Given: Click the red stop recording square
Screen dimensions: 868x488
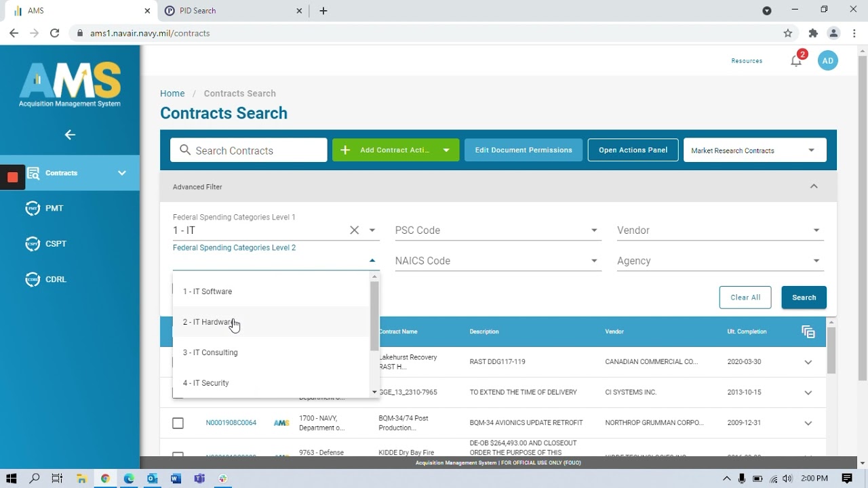Looking at the screenshot, I should pos(12,178).
